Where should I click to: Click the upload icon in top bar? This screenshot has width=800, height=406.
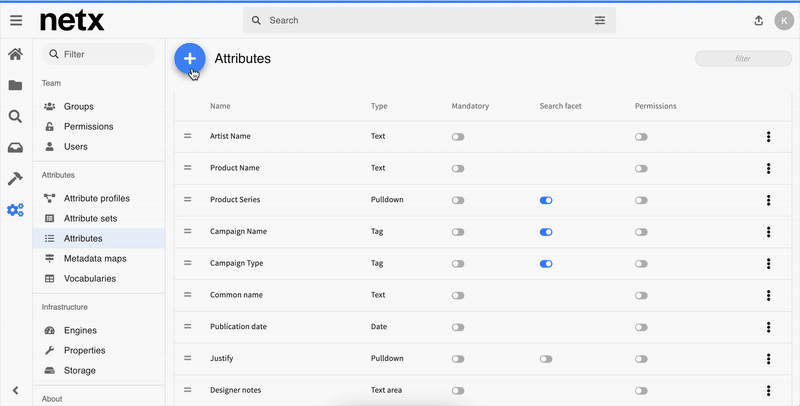(758, 20)
